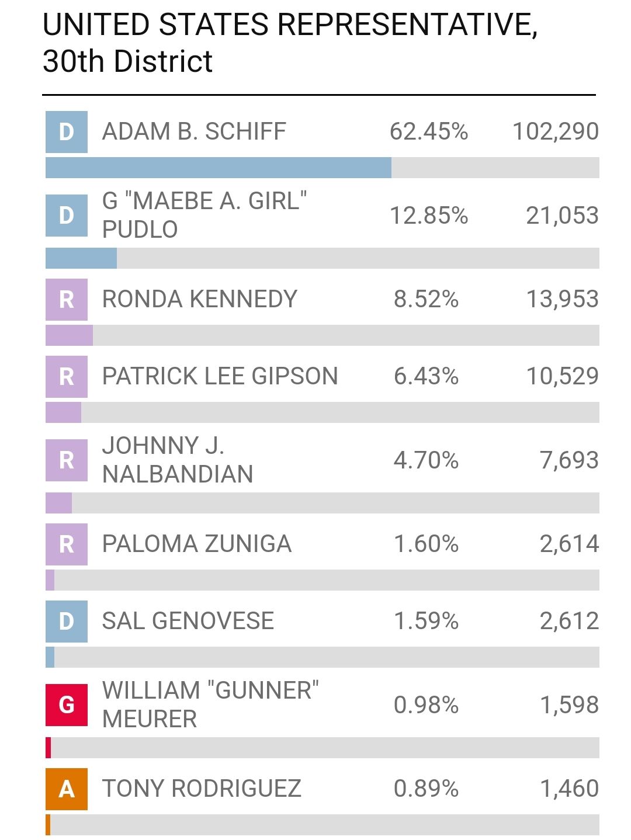Click the D badge next to G "Maebe A. Girl" Pudlo

[x=67, y=216]
